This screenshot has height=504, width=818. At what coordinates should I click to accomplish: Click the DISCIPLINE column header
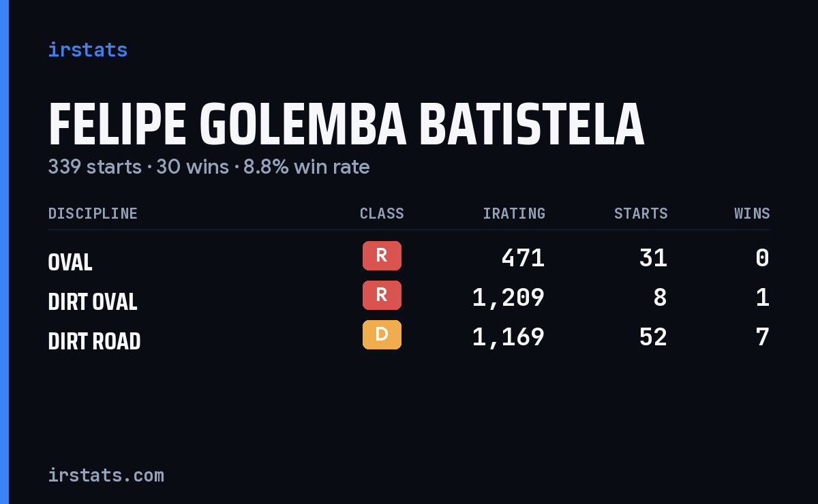click(x=93, y=214)
